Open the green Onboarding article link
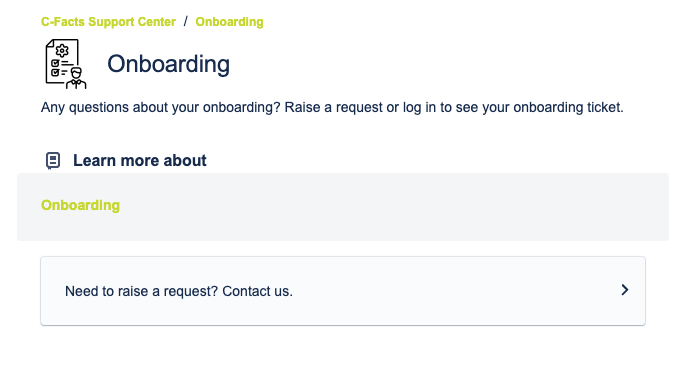The image size is (677, 371). (x=80, y=205)
